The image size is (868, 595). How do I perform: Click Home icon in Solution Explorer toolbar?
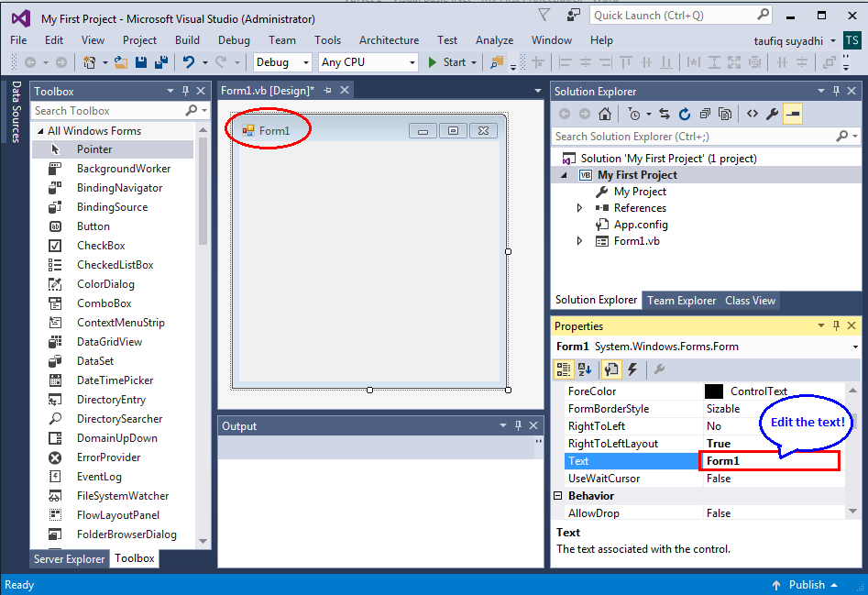pyautogui.click(x=605, y=114)
